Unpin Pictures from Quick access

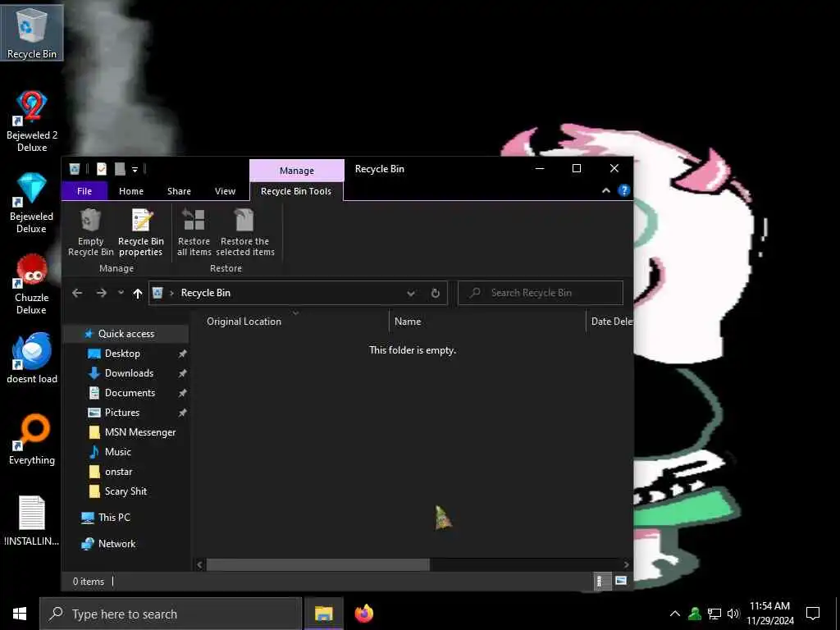[x=183, y=413]
